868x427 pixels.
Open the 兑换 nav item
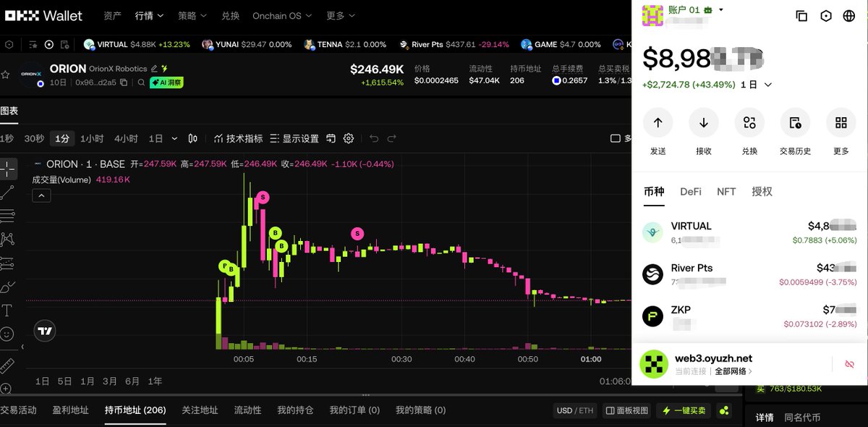[230, 15]
